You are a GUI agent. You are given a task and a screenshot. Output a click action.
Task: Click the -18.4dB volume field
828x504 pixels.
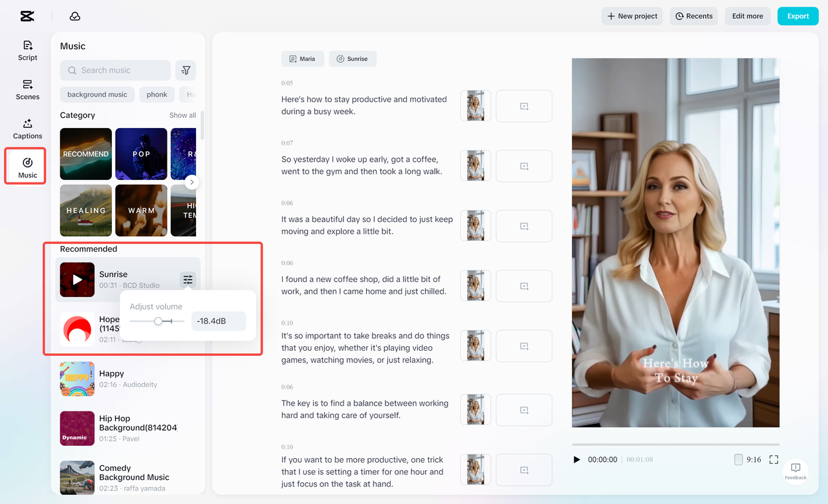tap(219, 321)
